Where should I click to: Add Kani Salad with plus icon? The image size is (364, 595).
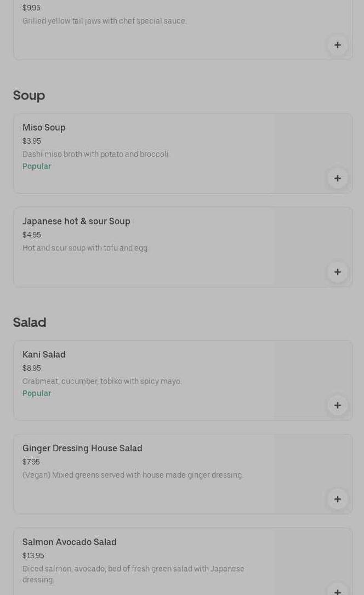coord(338,405)
